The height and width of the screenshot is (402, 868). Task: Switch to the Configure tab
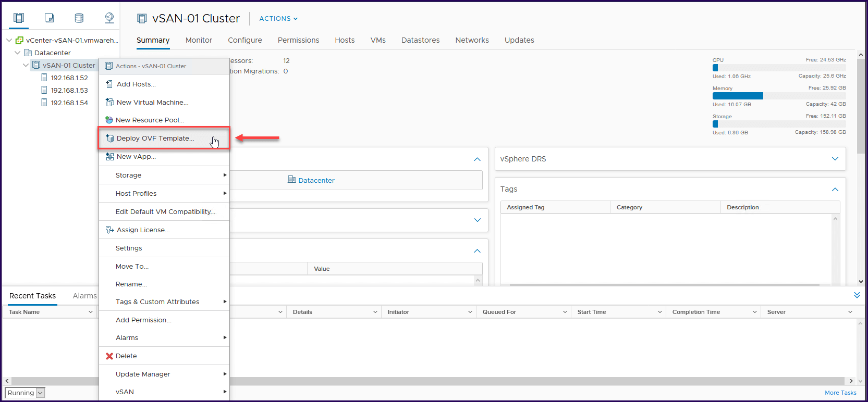coord(245,40)
